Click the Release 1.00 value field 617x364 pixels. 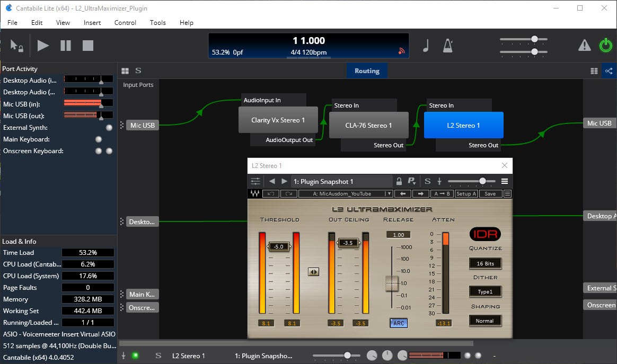pyautogui.click(x=399, y=235)
